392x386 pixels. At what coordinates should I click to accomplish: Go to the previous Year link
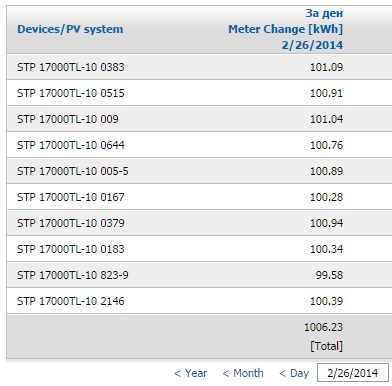(x=190, y=373)
